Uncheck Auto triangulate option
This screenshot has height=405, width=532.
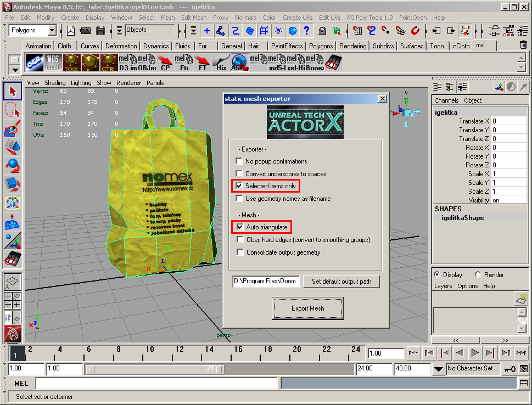pyautogui.click(x=240, y=227)
